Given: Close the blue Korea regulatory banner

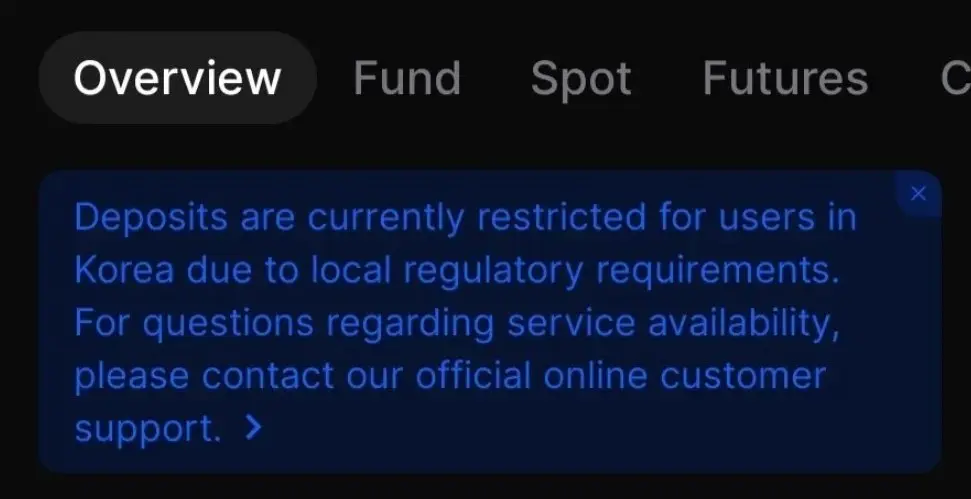Looking at the screenshot, I should tap(918, 194).
